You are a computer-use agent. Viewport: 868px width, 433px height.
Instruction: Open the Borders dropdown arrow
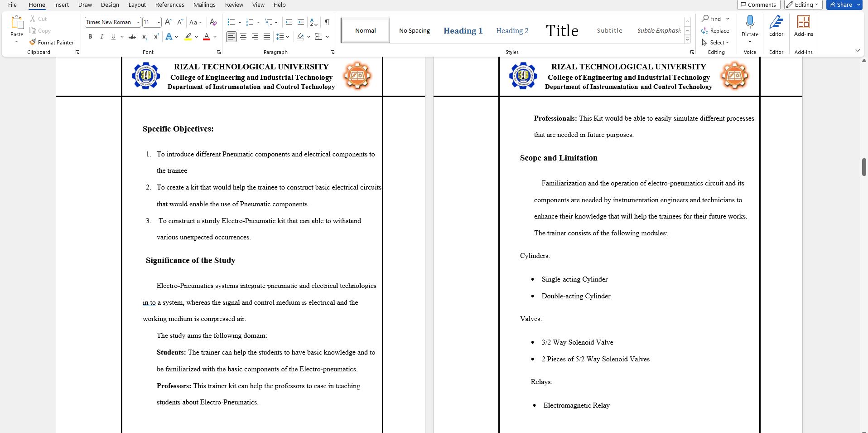click(x=327, y=37)
